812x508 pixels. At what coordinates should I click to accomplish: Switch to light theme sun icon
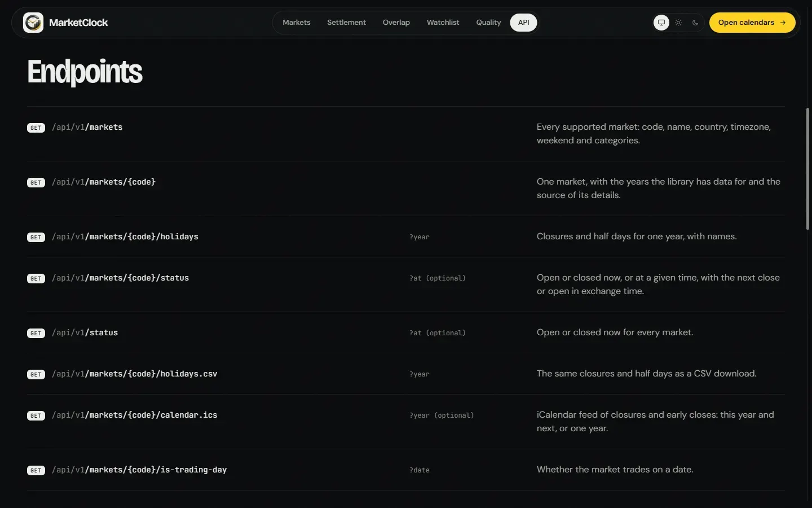coord(678,23)
